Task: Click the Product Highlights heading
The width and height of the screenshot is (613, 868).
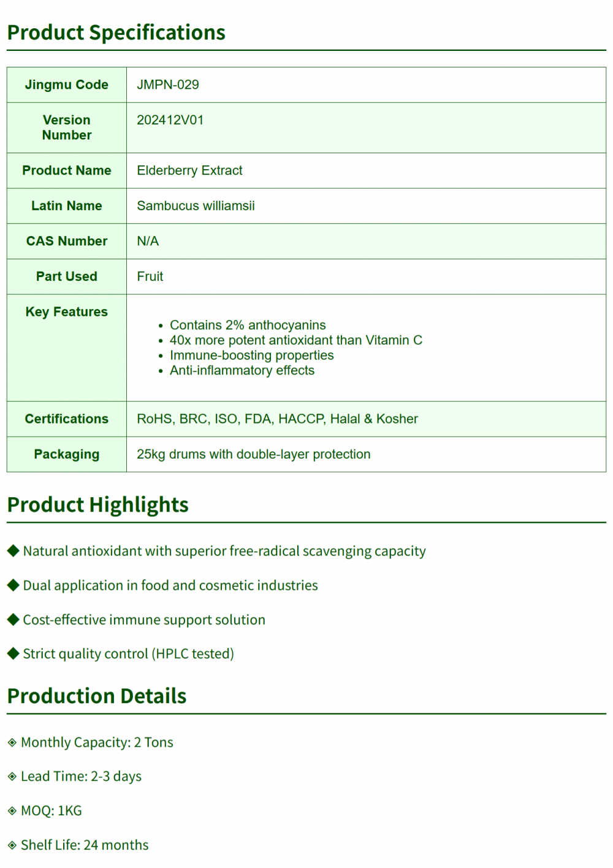Action: click(x=98, y=504)
